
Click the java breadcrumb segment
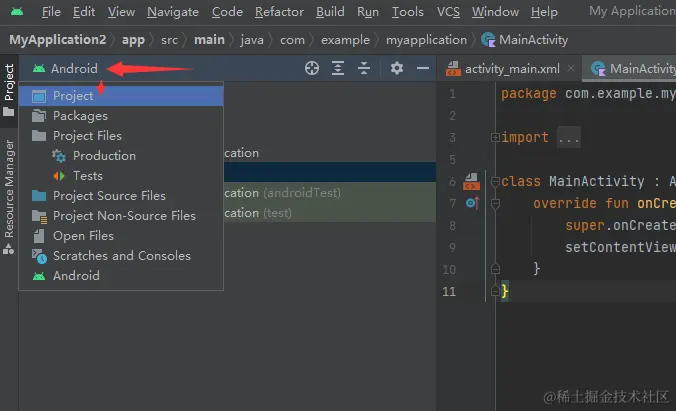252,40
